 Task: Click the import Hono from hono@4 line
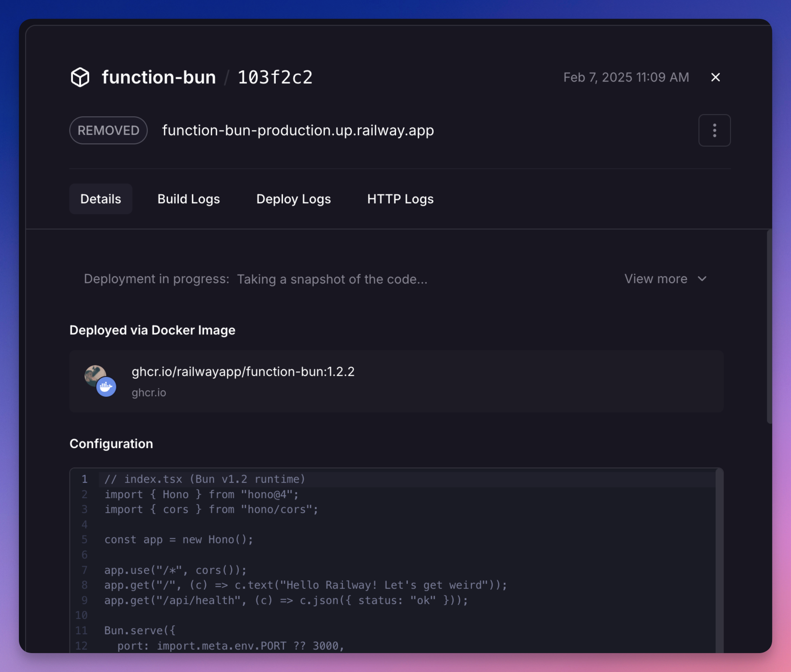(201, 494)
